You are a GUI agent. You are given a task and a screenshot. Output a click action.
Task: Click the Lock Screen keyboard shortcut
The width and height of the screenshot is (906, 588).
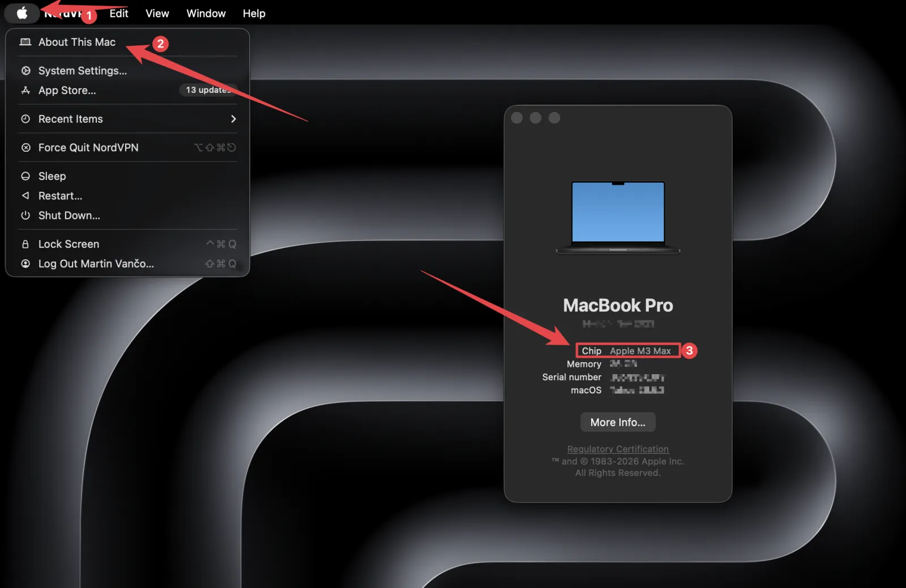[221, 244]
